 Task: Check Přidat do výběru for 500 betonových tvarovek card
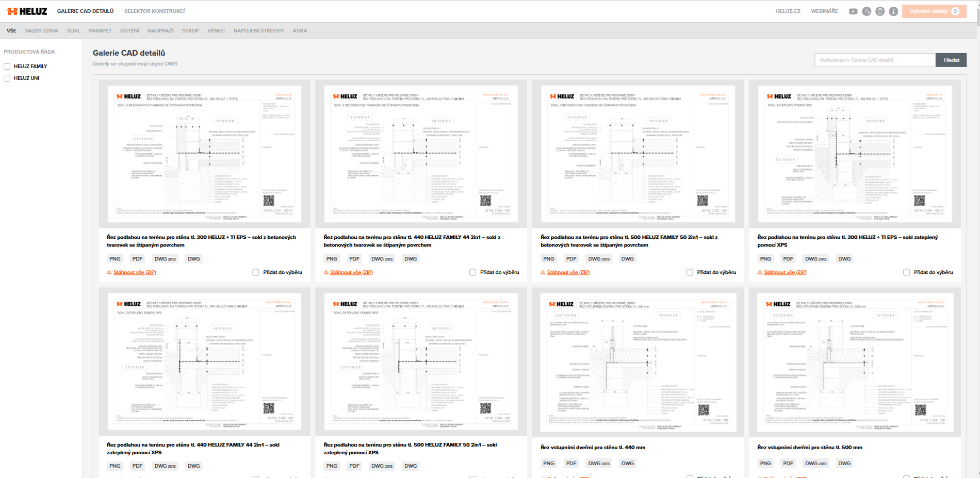(690, 272)
